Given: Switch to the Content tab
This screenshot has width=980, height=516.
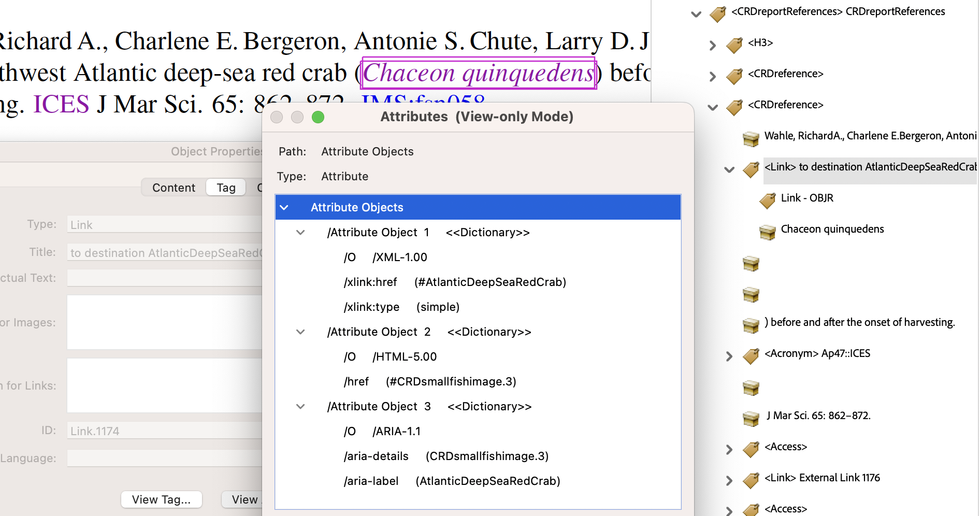Looking at the screenshot, I should click(174, 188).
